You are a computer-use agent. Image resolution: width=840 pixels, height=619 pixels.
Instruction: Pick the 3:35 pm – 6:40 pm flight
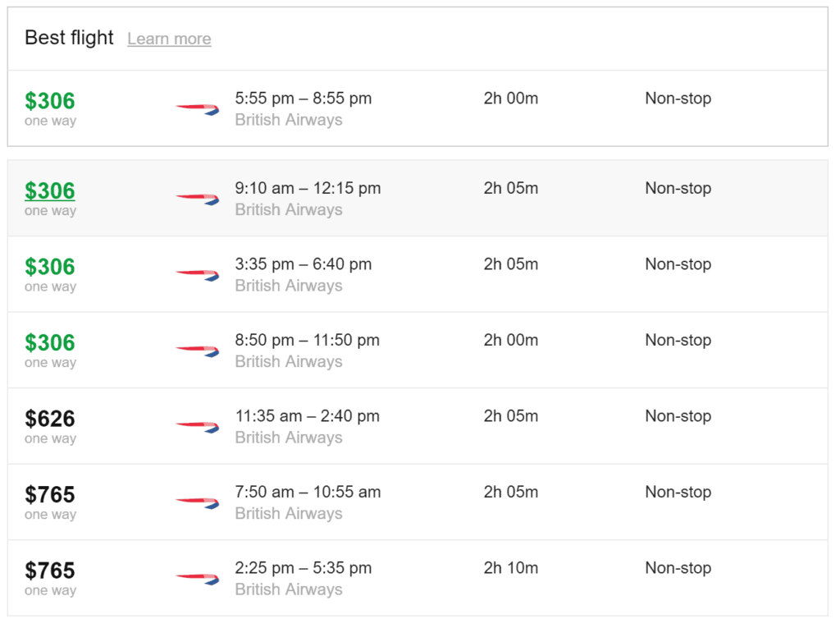[x=303, y=264]
